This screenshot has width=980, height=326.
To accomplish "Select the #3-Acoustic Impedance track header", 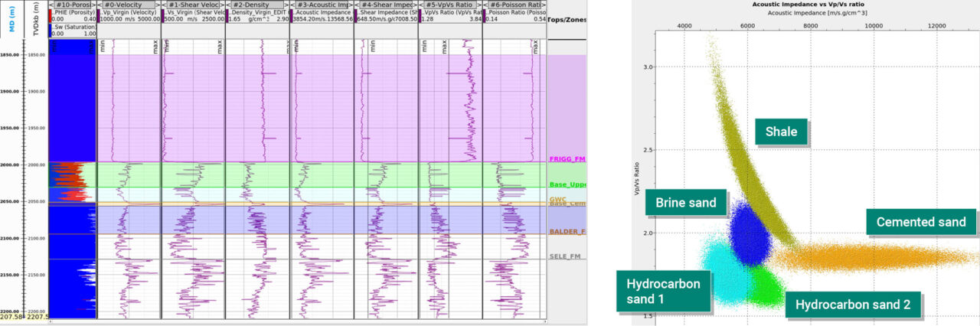I will pyautogui.click(x=321, y=5).
